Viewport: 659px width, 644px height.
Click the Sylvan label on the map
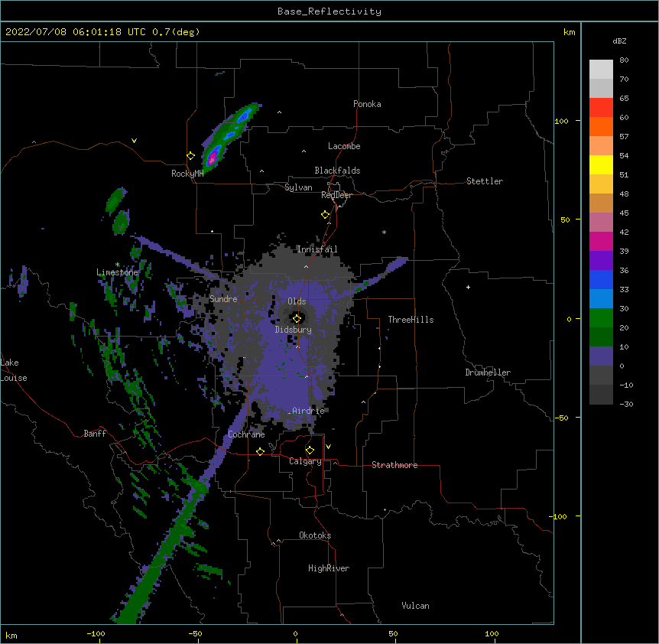[x=298, y=187]
